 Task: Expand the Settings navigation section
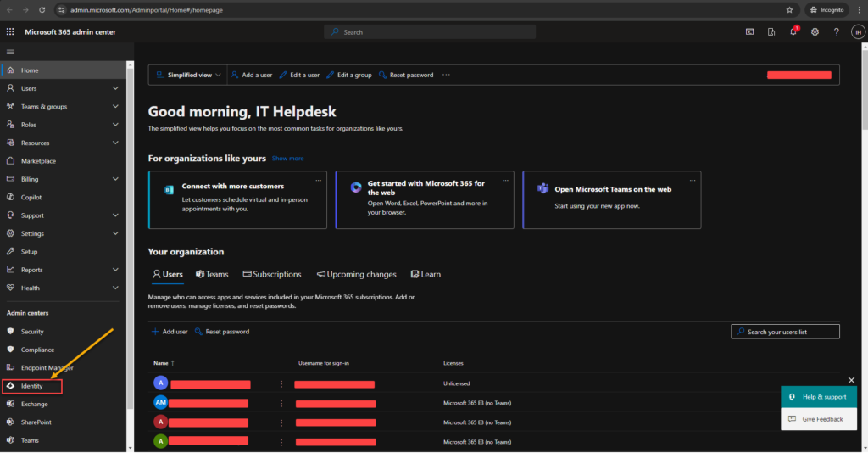pyautogui.click(x=115, y=233)
